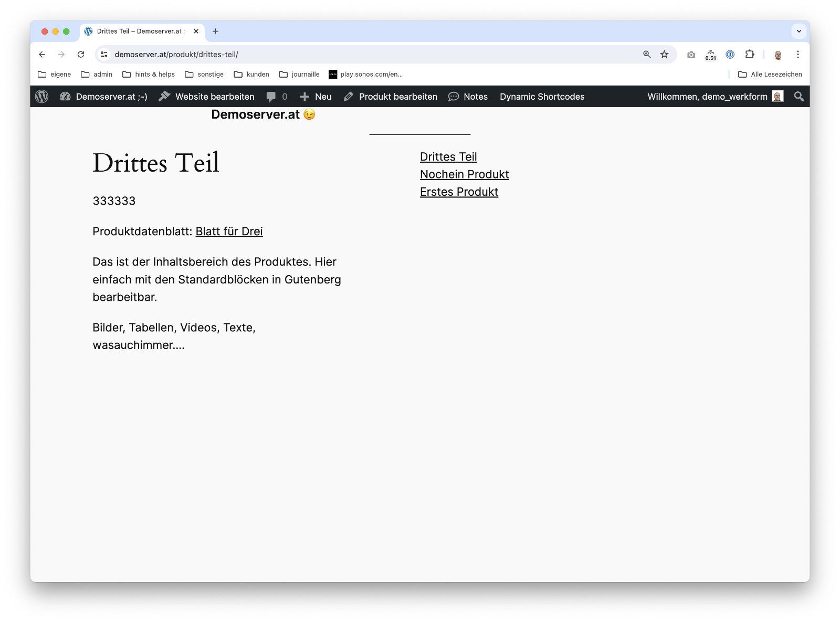The image size is (840, 622).
Task: Open the hints & helps bookmarks folder
Action: 149,75
